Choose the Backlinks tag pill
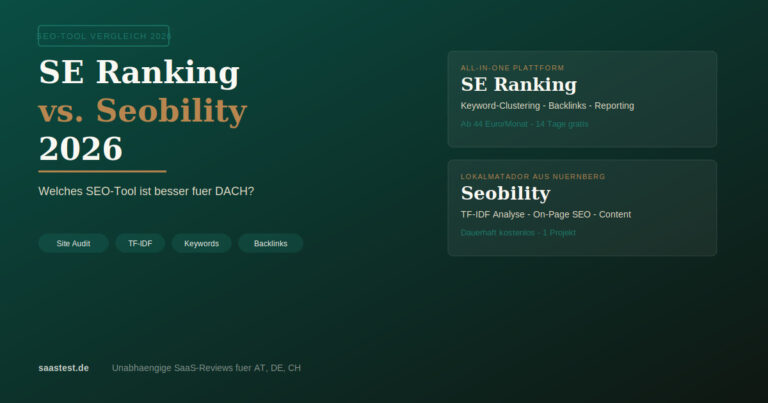 coord(270,243)
